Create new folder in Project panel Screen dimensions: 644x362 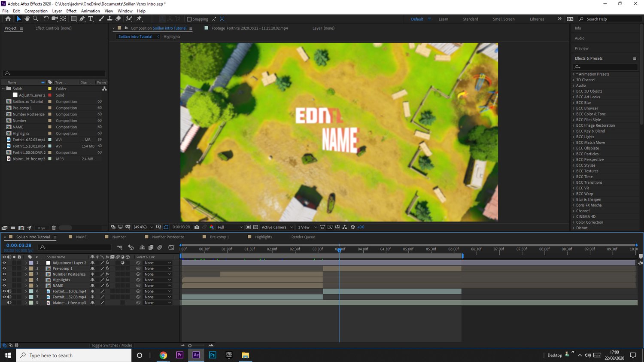pyautogui.click(x=13, y=228)
